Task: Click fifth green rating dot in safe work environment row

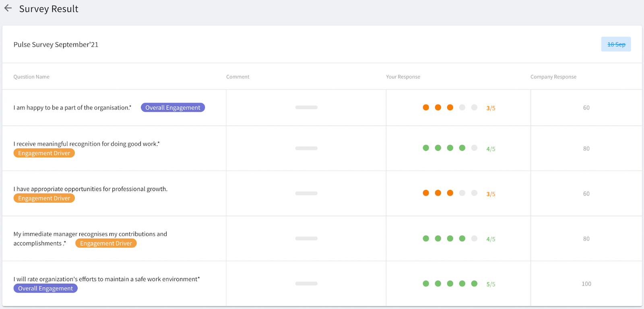Action: [474, 283]
